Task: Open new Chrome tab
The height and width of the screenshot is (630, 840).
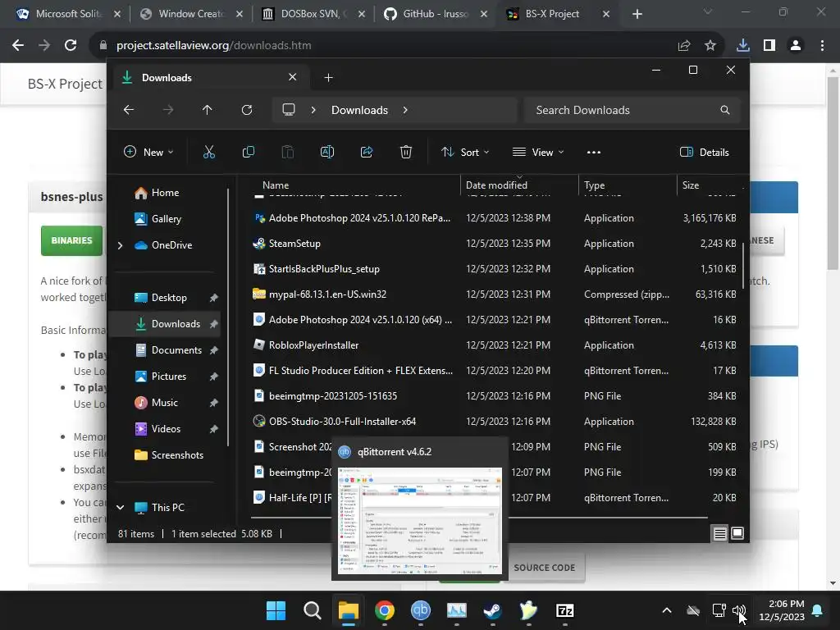Action: 637,14
